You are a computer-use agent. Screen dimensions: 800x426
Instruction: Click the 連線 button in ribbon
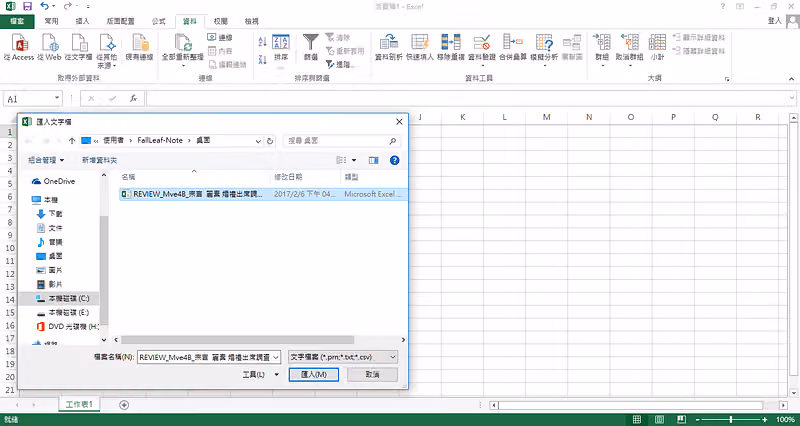point(220,37)
